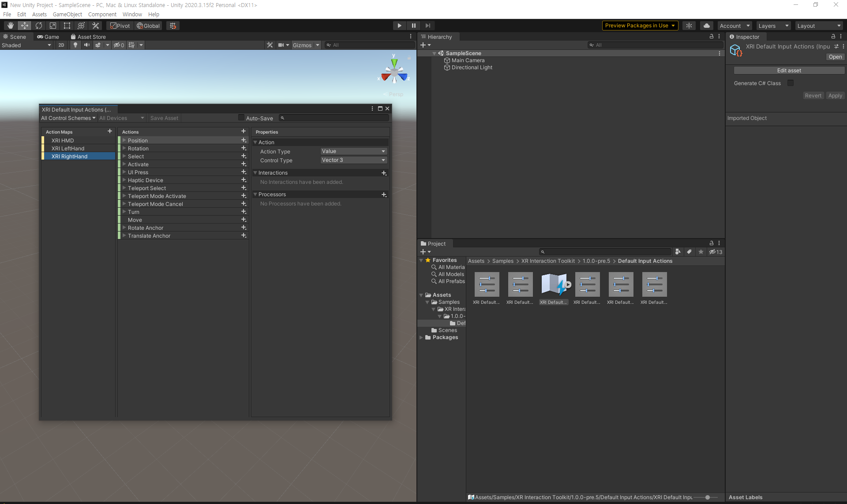Viewport: 847px width, 504px height.
Task: Click the Play button
Action: point(399,26)
